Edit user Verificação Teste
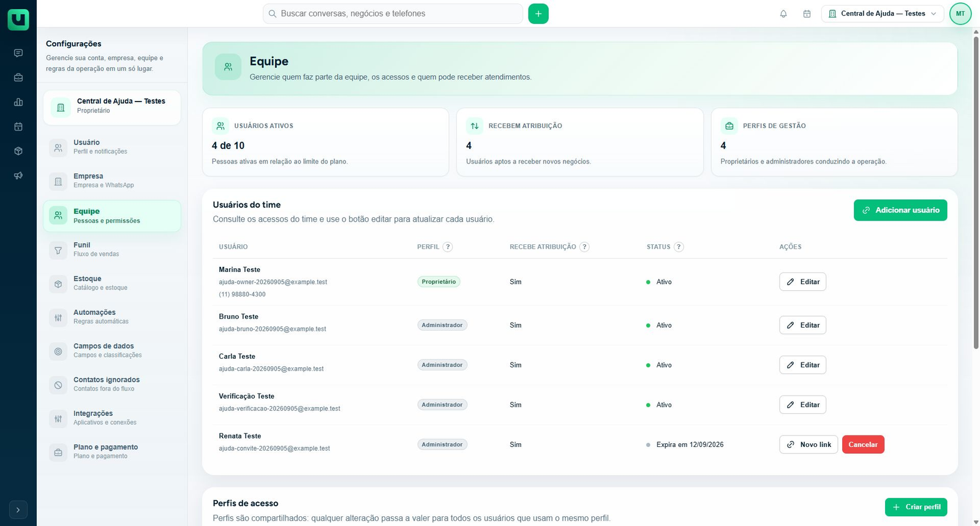This screenshot has width=980, height=526. pos(802,405)
